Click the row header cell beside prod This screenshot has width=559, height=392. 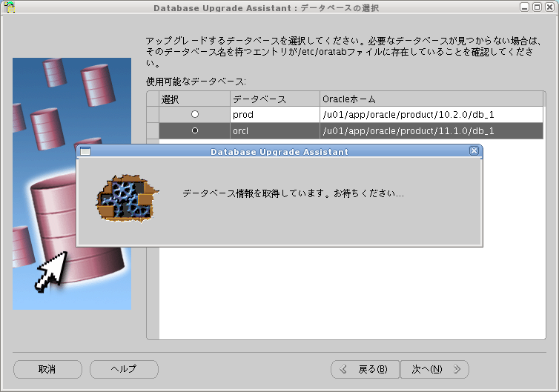153,114
